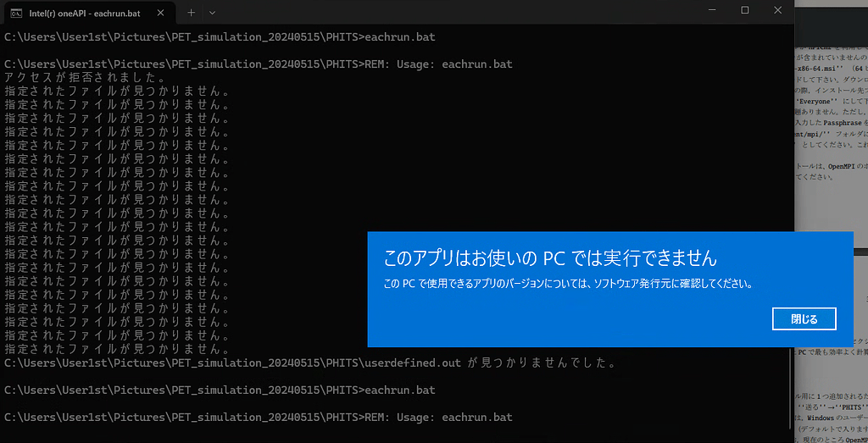Viewport: 868px width, 443px height.
Task: Click the dialog title このアプリはお使いの PC では実行できません
Action: click(x=550, y=257)
